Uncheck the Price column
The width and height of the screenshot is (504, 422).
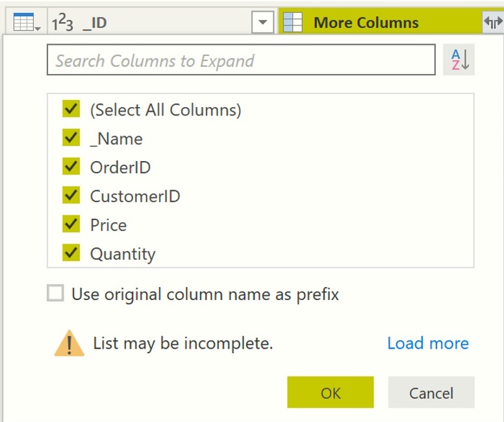point(71,225)
